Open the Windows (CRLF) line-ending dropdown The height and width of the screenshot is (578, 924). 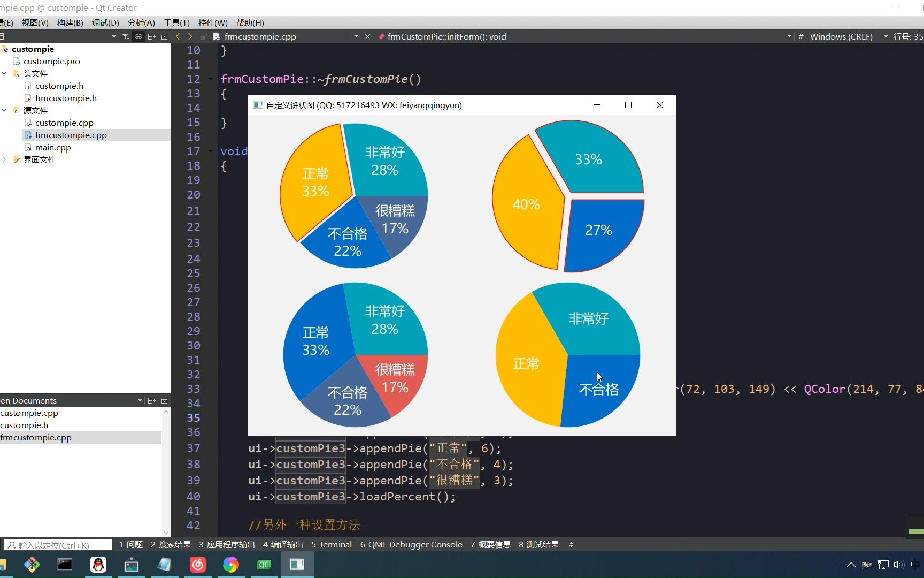pos(887,36)
